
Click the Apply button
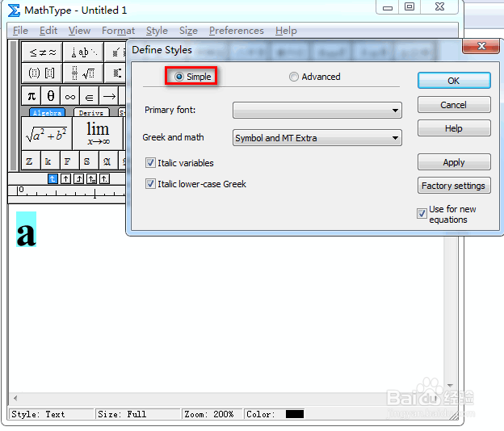(454, 162)
